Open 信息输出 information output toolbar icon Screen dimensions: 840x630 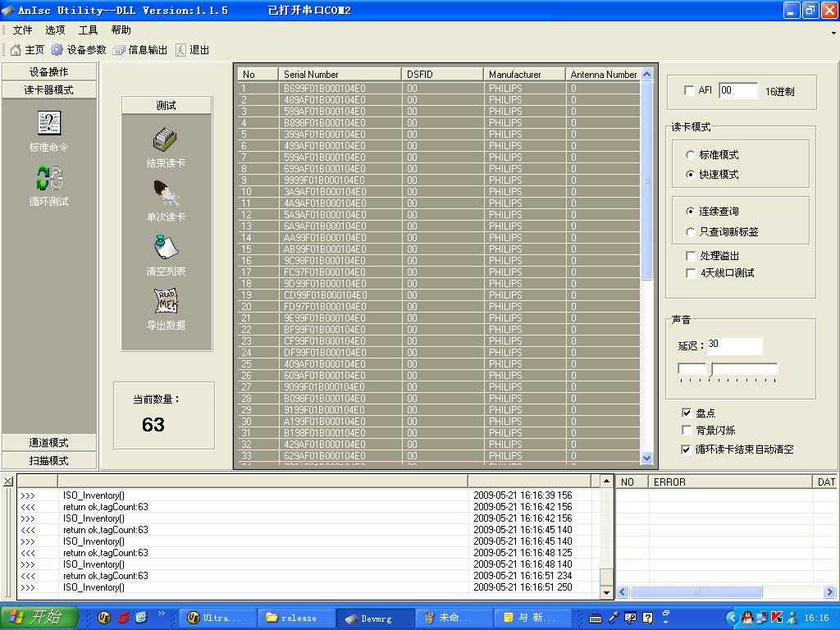point(119,50)
